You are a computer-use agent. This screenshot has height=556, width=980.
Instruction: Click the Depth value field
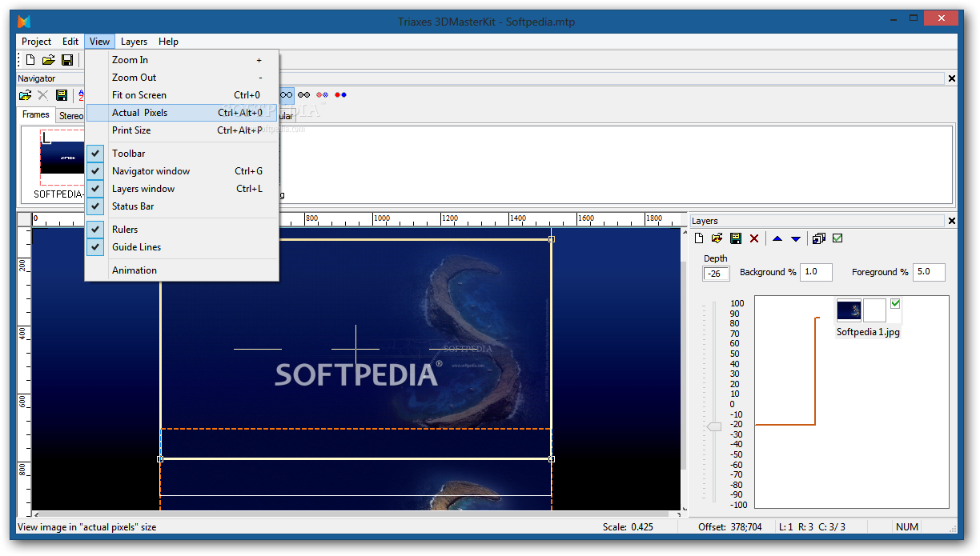716,274
